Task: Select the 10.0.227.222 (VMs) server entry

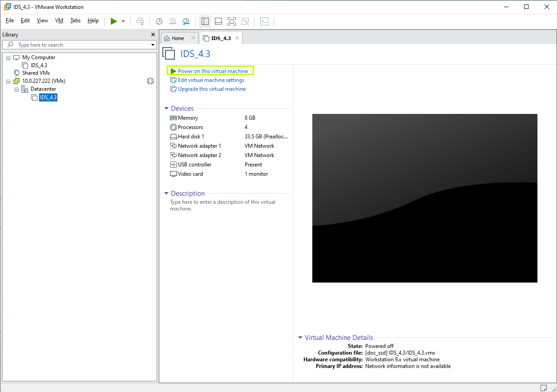Action: (44, 81)
